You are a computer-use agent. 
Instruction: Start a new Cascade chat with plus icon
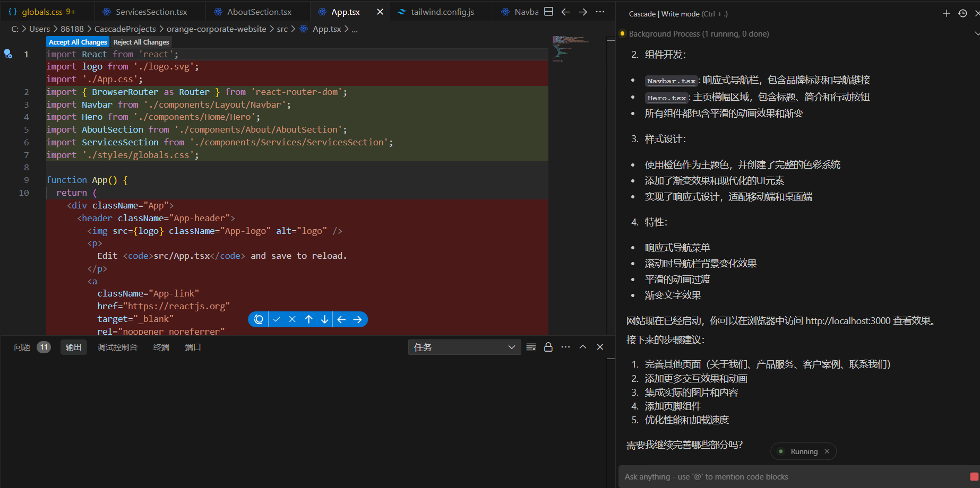click(x=946, y=13)
